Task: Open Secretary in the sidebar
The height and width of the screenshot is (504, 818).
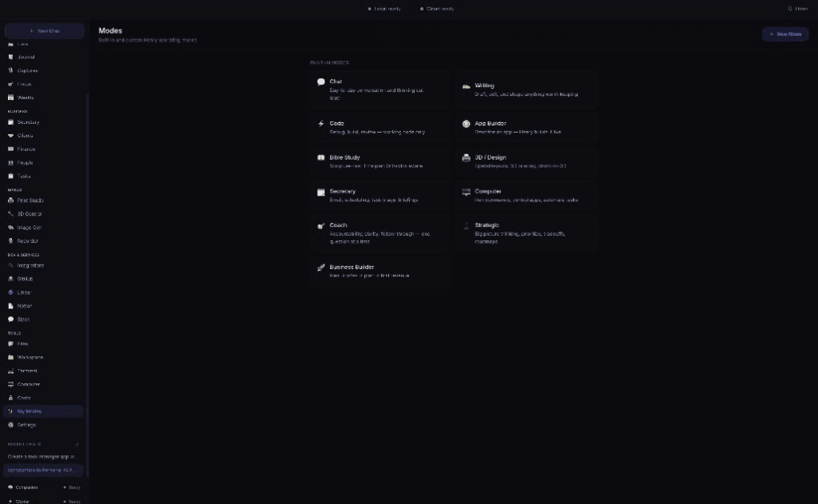Action: (x=44, y=122)
